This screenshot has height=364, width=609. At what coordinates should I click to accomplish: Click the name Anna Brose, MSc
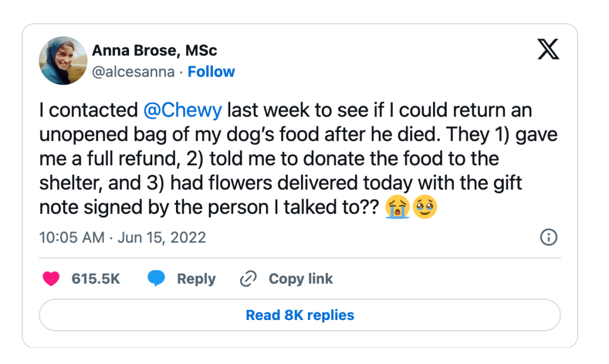[x=154, y=51]
